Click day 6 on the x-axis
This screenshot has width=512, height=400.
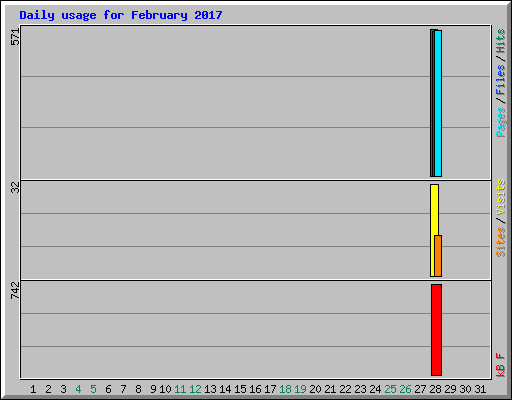tap(108, 389)
